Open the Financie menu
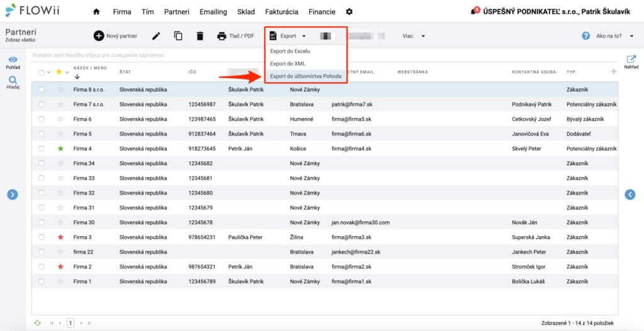 [x=322, y=12]
